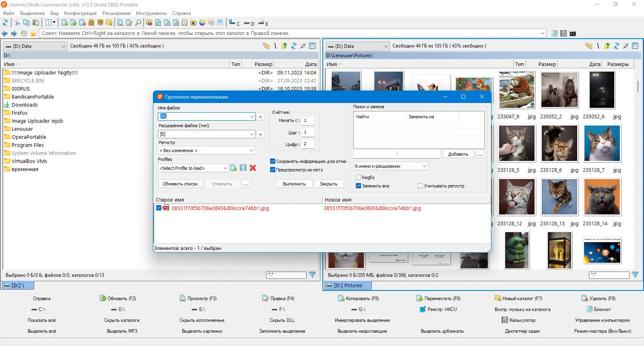Click the refresh icon at toolbar start

6,23
